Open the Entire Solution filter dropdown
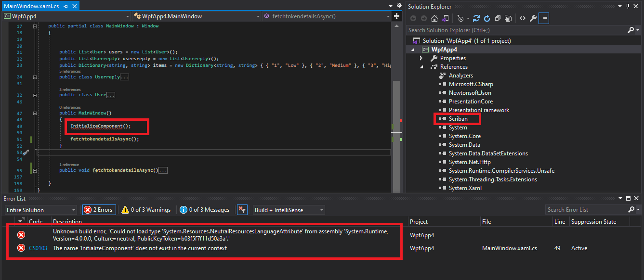 (x=40, y=209)
